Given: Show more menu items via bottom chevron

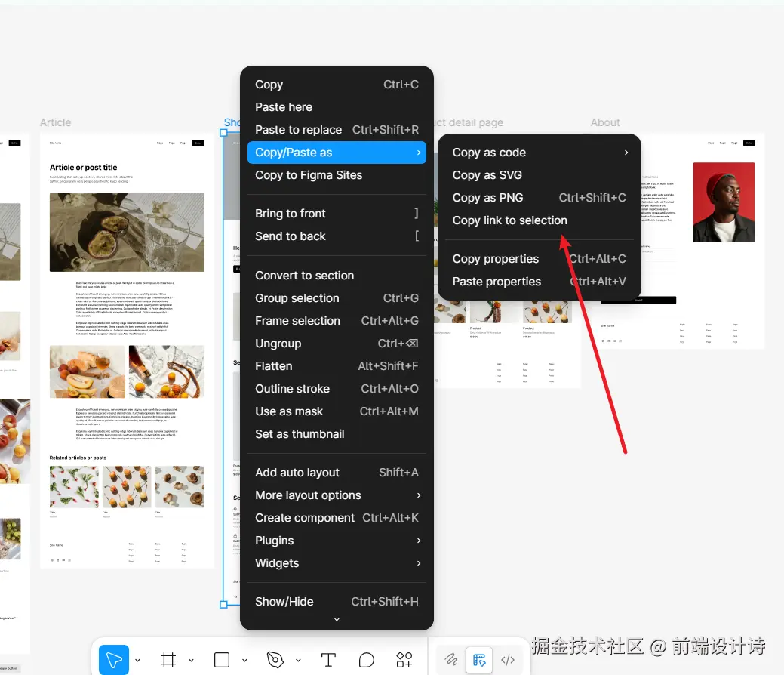Looking at the screenshot, I should (337, 619).
